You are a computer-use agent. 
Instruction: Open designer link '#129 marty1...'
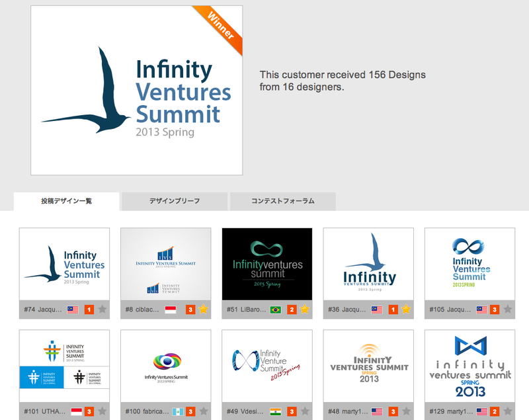[451, 411]
